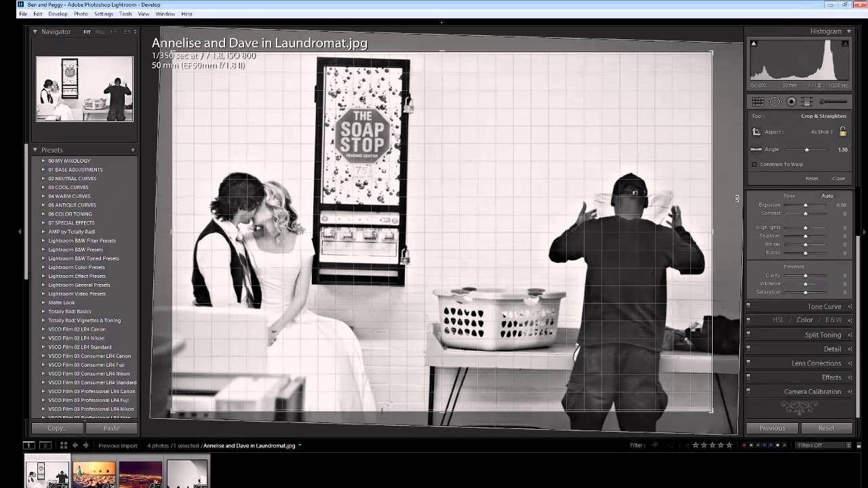The width and height of the screenshot is (868, 488).
Task: Select the Crop Overlay tool icon
Action: click(758, 102)
